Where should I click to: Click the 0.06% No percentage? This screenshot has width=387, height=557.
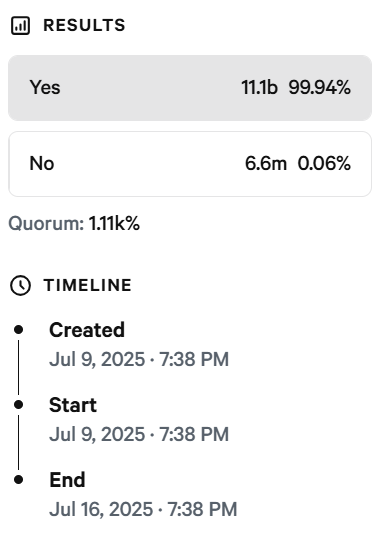click(x=324, y=163)
